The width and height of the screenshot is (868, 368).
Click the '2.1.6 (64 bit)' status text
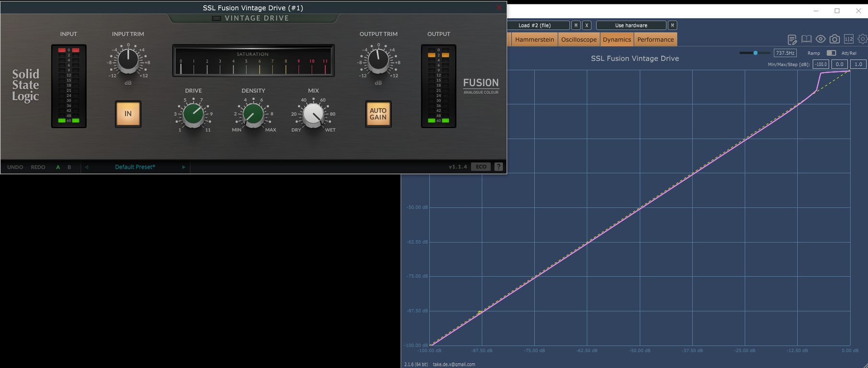click(416, 364)
